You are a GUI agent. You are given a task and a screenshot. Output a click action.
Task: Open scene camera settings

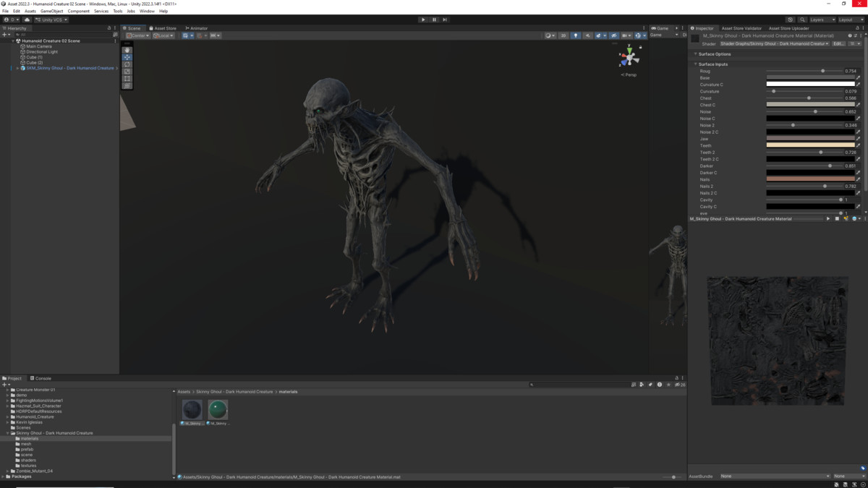[626, 35]
